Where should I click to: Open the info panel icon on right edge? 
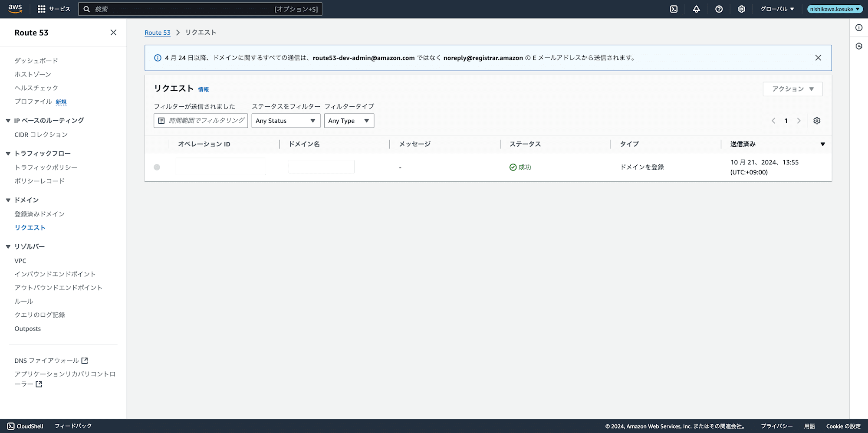point(859,28)
